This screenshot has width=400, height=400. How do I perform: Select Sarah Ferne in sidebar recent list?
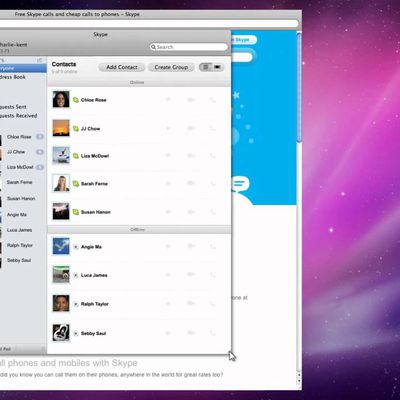19,182
